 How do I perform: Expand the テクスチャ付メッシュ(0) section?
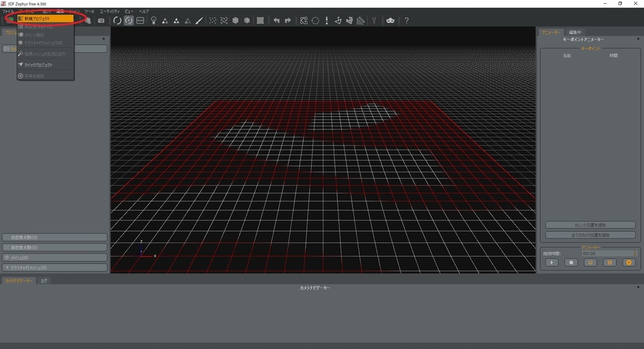(55, 268)
